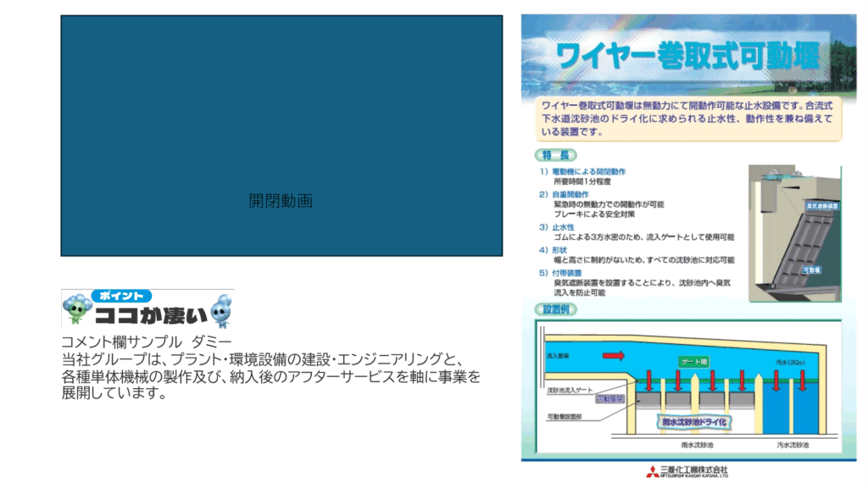Click the green mascot character beside ココが凄い

pyautogui.click(x=76, y=309)
